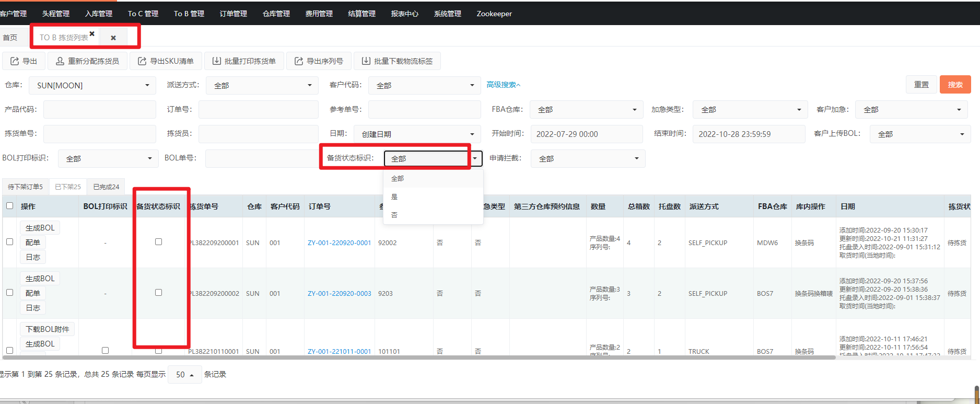Open the 头程管理 menu
Image resolution: width=980 pixels, height=404 pixels.
pyautogui.click(x=56, y=14)
